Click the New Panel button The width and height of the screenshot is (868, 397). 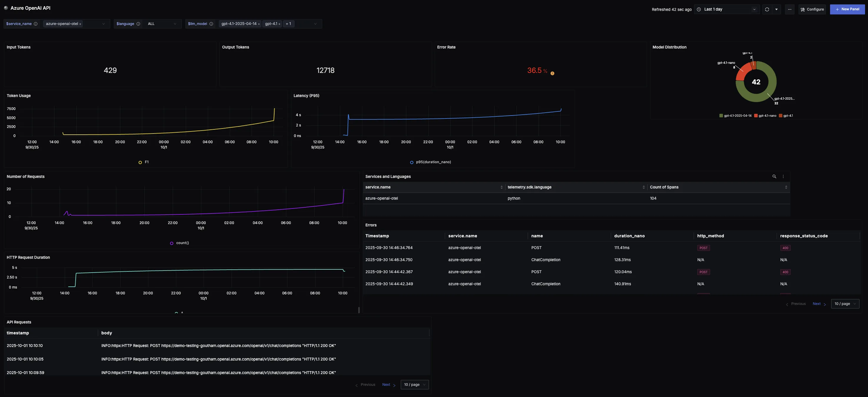(x=847, y=9)
